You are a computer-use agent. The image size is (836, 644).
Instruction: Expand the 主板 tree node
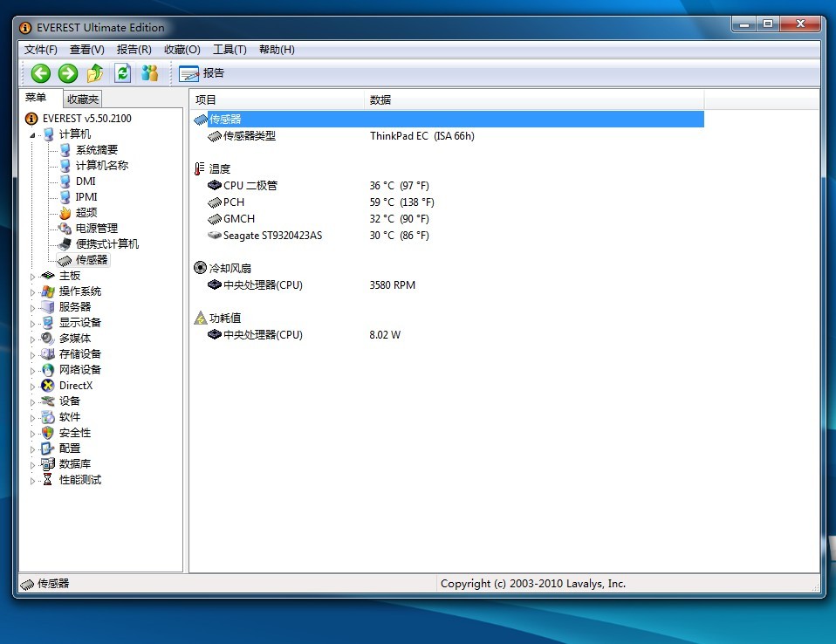coord(32,277)
